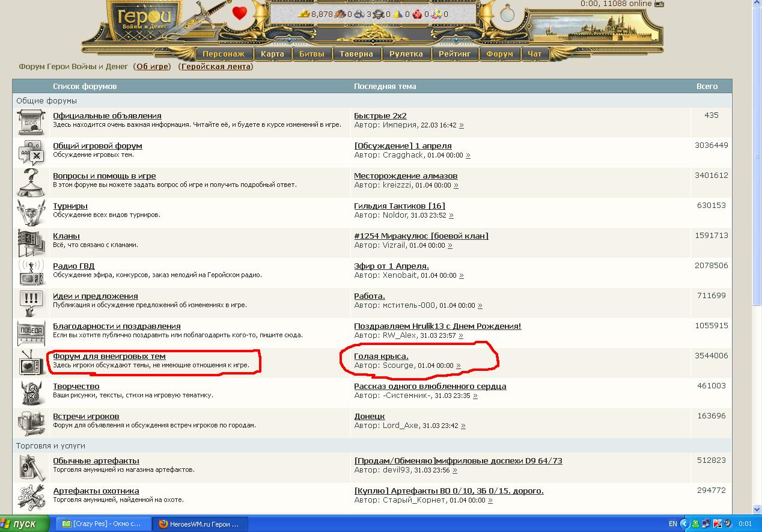This screenshot has height=532, width=762.
Task: Open the Персонаж menu tab
Action: point(224,54)
